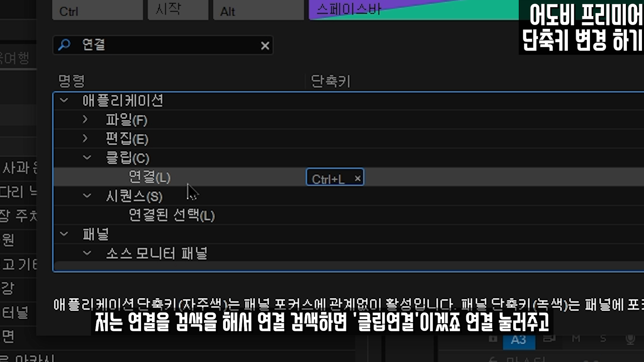This screenshot has width=644, height=362.
Task: Select the 연결된 선택(L) command row
Action: pyautogui.click(x=171, y=215)
